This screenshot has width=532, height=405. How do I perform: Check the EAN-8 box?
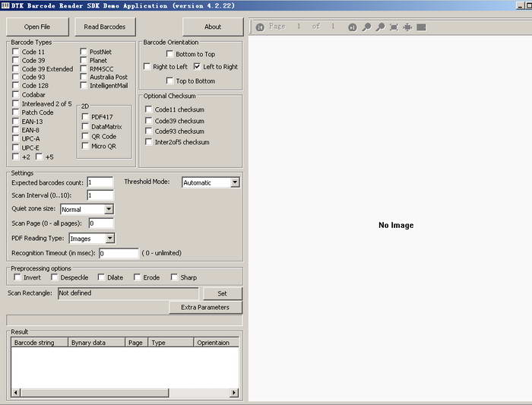coord(16,130)
